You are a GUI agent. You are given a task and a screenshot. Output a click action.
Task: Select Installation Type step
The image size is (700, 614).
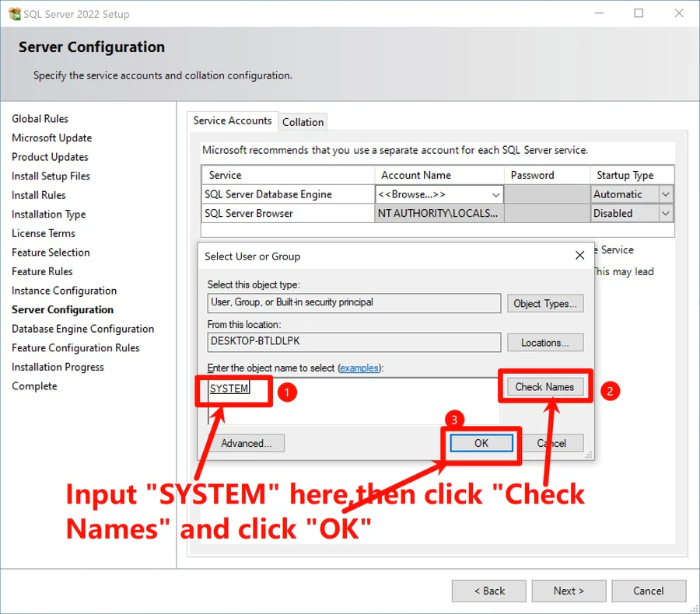point(49,215)
